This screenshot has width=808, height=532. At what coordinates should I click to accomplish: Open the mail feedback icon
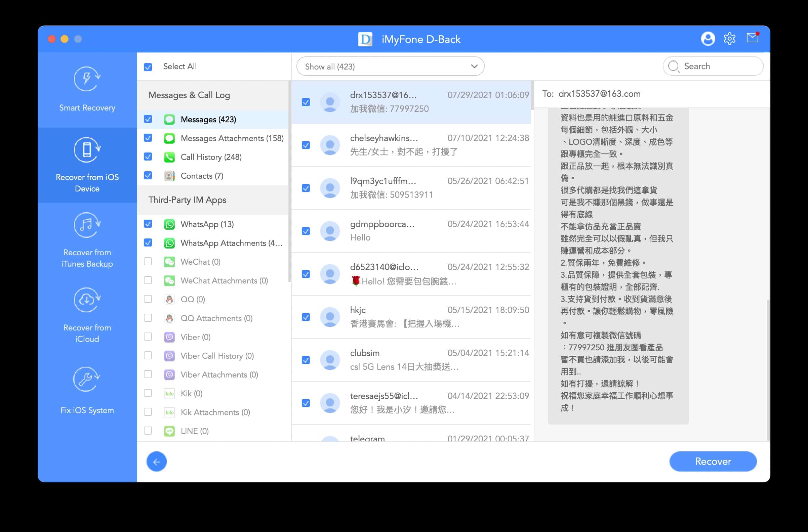tap(752, 38)
